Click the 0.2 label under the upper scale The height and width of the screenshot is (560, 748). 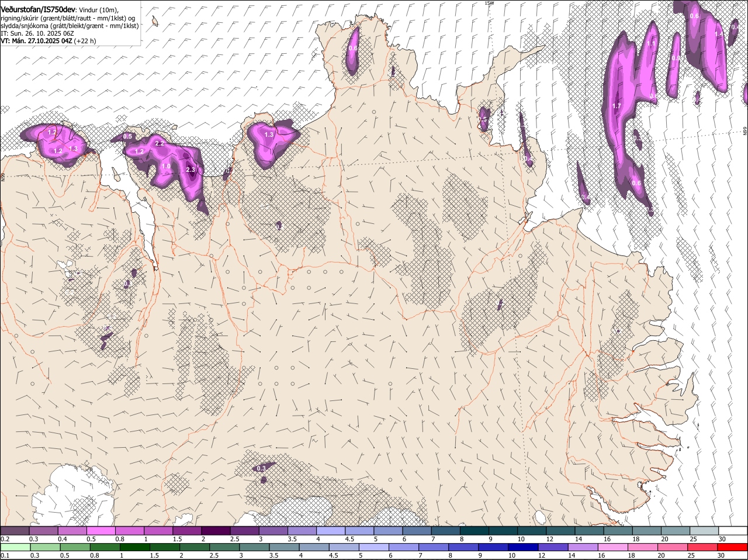point(5,538)
